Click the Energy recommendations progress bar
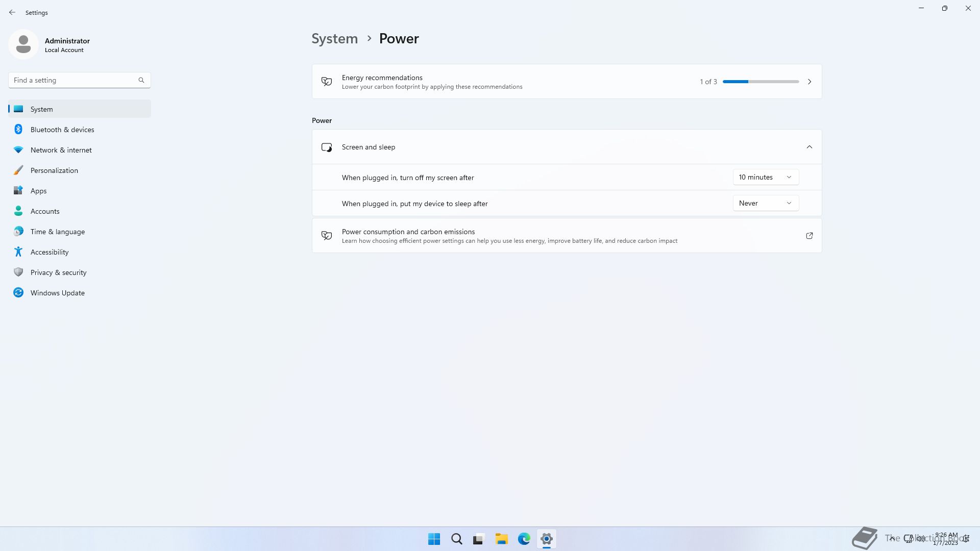The width and height of the screenshot is (980, 551). [761, 82]
